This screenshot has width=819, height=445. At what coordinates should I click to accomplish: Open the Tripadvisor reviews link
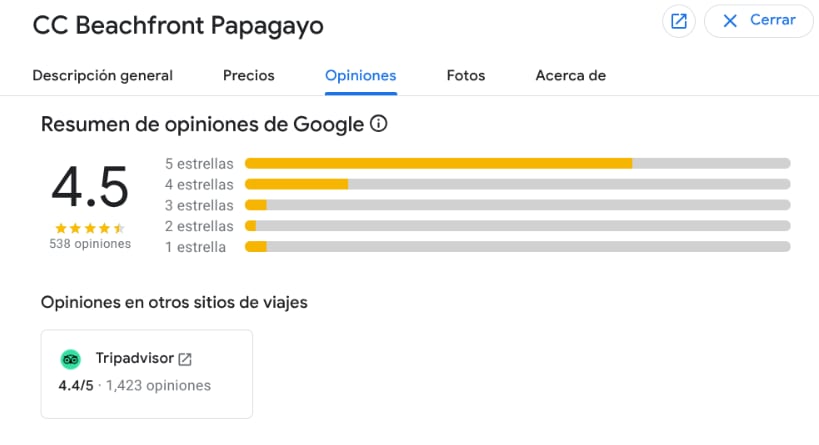click(x=134, y=358)
